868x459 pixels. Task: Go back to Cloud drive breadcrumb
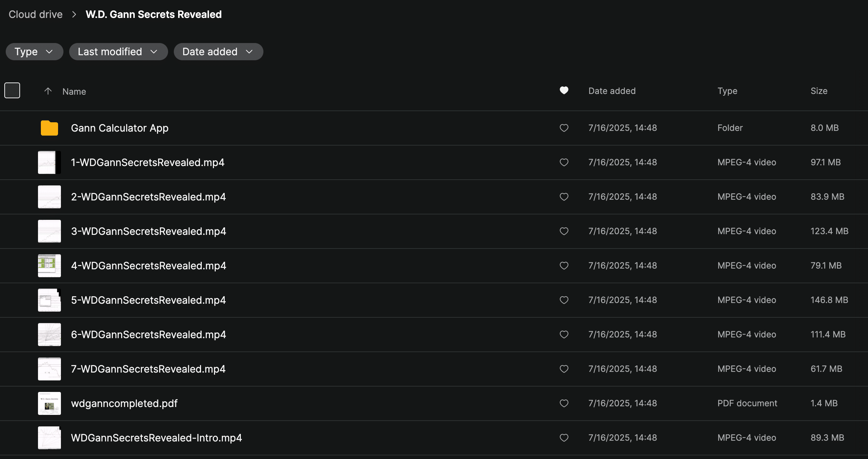pos(35,14)
